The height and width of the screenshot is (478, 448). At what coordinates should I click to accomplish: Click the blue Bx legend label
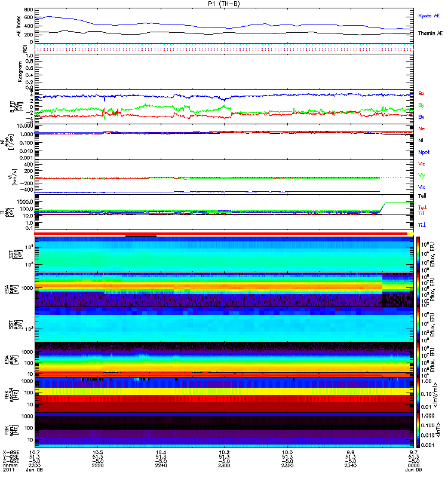(x=421, y=117)
